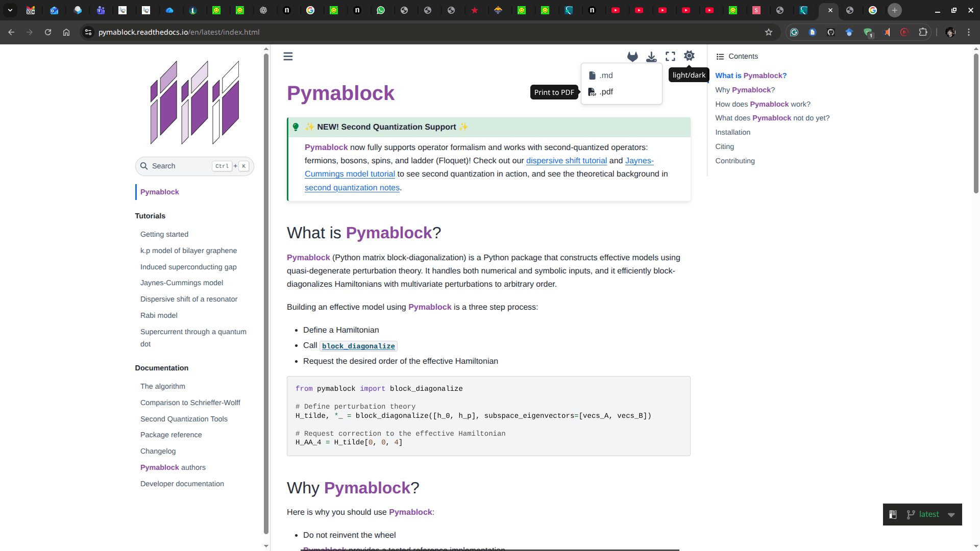980x551 pixels.
Task: Open the GitLab repository icon
Action: coord(632,57)
